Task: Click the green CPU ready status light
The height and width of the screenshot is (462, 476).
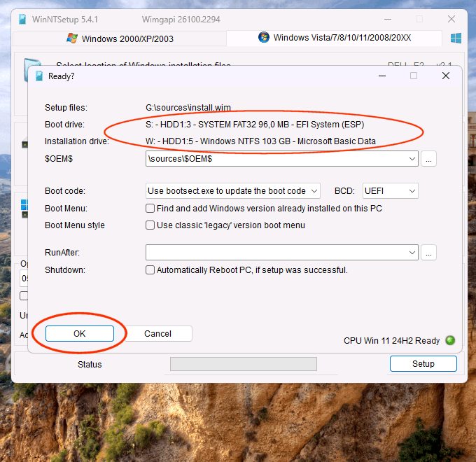Action: click(x=450, y=340)
